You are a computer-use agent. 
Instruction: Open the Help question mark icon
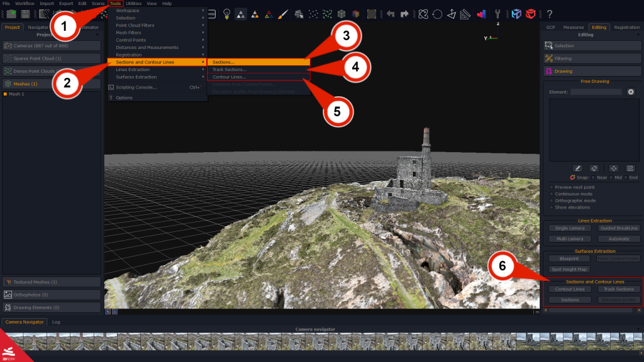550,13
